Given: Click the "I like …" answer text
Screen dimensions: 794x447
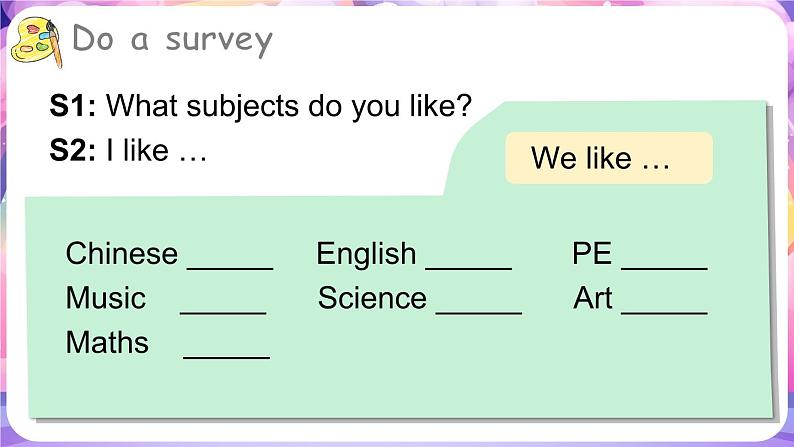Looking at the screenshot, I should pyautogui.click(x=155, y=152).
